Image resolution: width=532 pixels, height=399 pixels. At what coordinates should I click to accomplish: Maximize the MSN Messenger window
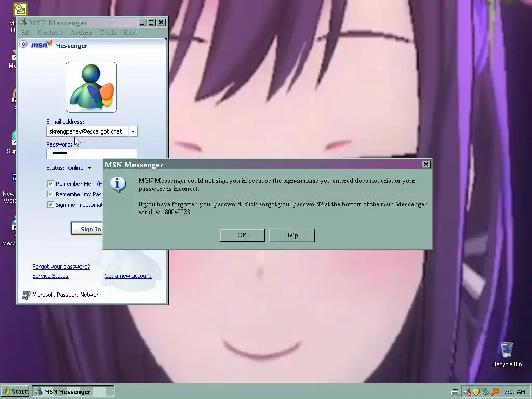(151, 23)
